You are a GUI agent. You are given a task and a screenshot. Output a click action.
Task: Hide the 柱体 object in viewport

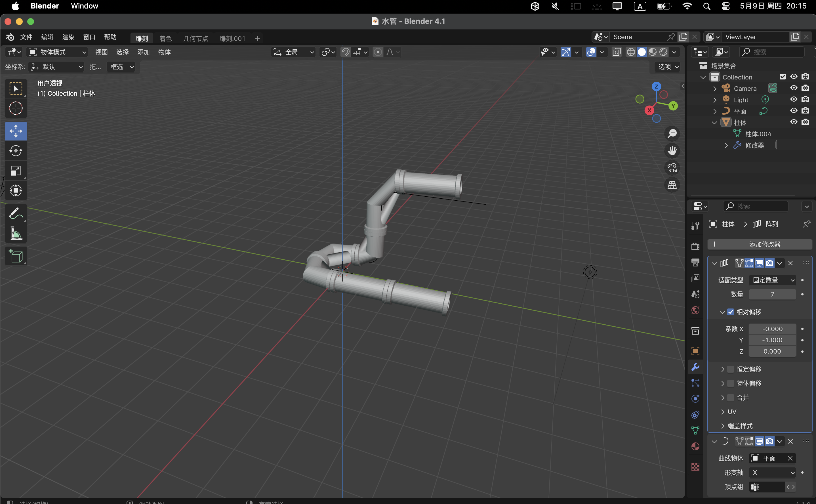(794, 122)
